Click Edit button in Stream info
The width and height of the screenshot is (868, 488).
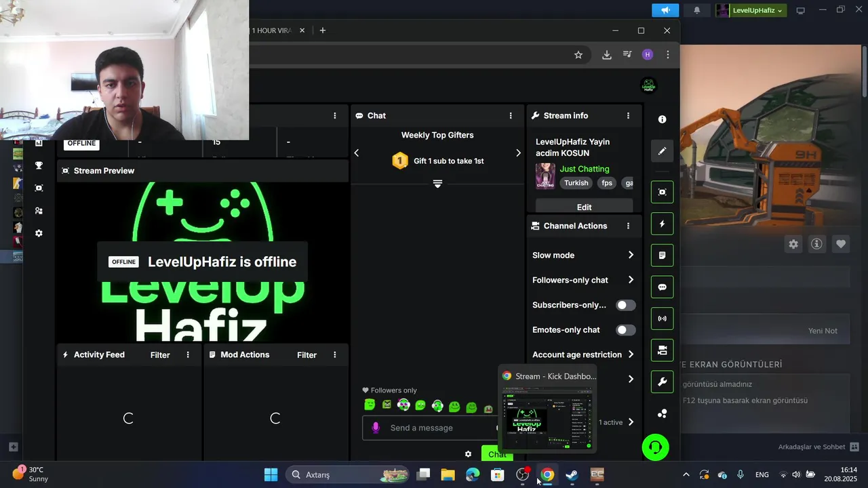[x=584, y=207]
